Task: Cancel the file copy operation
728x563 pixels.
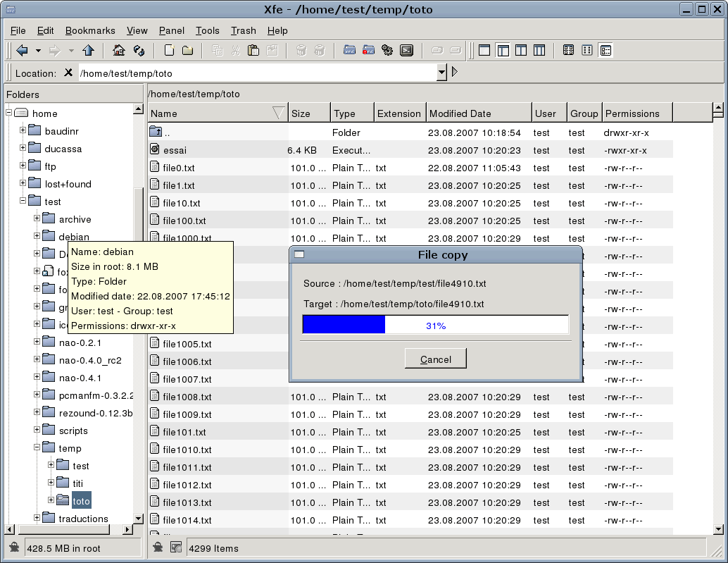Action: (x=435, y=358)
